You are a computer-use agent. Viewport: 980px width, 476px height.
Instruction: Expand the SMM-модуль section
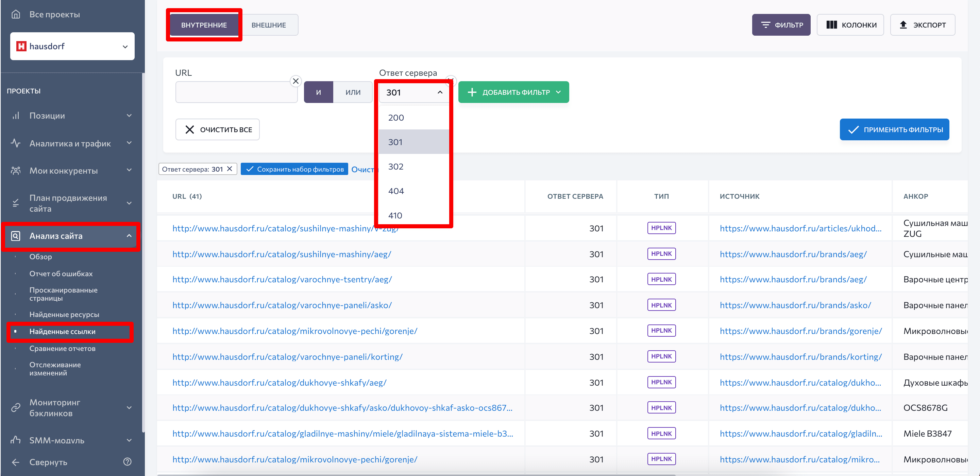tap(129, 440)
